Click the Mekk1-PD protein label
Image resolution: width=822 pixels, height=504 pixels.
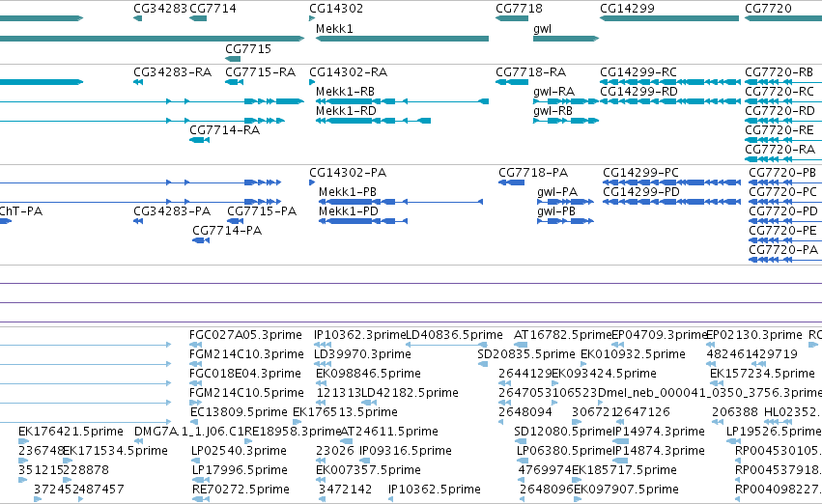[x=349, y=211]
